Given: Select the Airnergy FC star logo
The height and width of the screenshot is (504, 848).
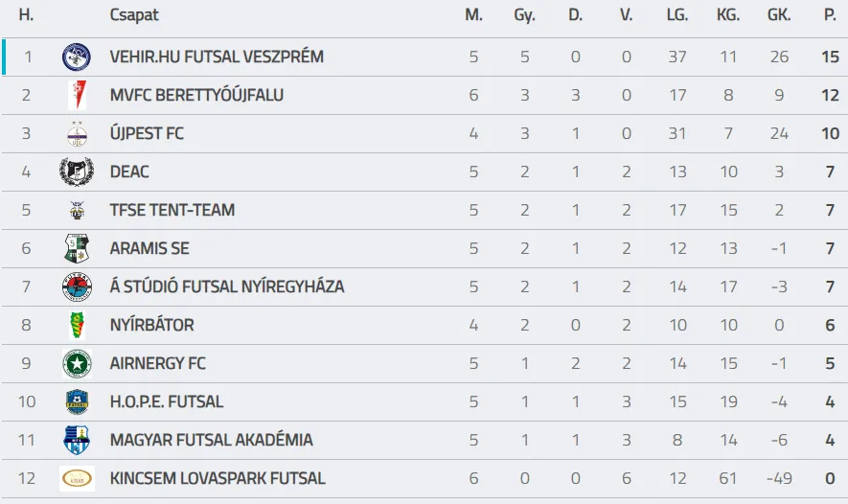Looking at the screenshot, I should click(77, 363).
